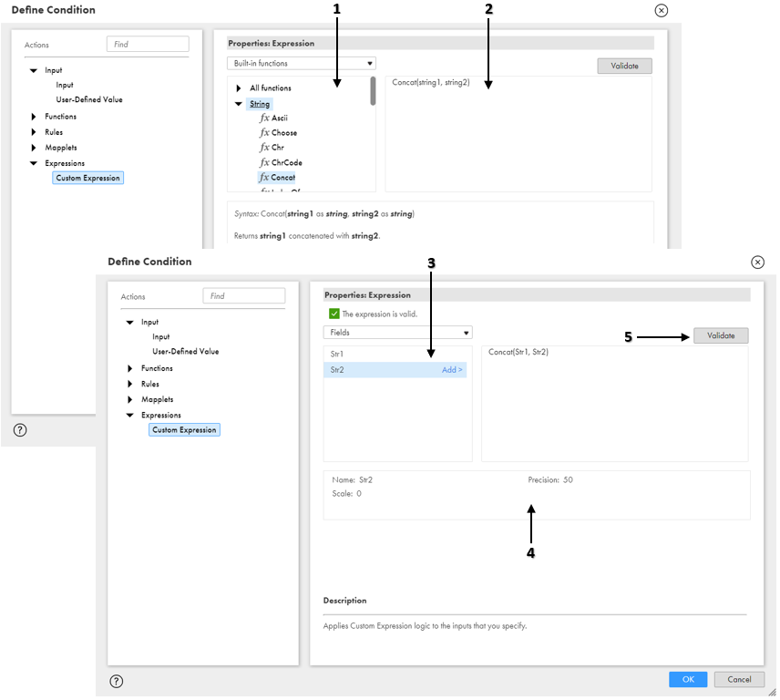The height and width of the screenshot is (700, 780).
Task: Click Validate in the lower dialog
Action: coord(721,335)
